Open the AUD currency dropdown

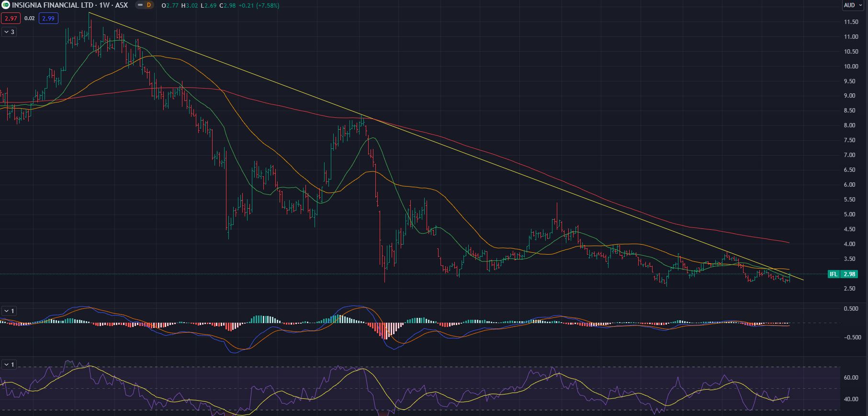click(x=852, y=5)
